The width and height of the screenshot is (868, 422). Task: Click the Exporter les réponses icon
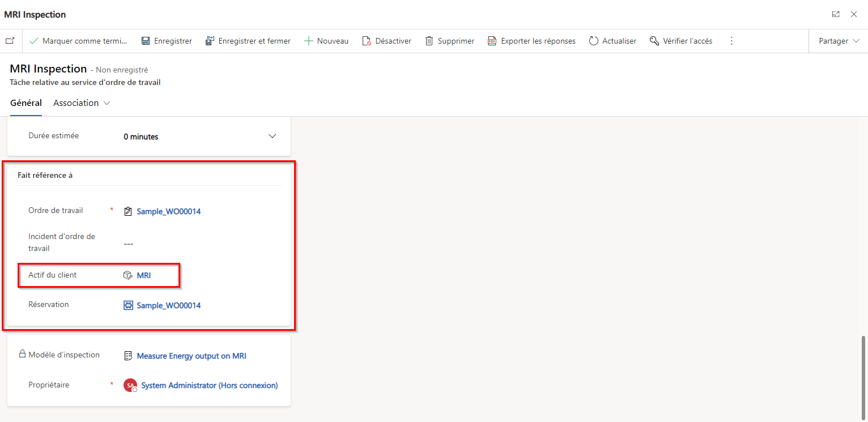tap(491, 40)
